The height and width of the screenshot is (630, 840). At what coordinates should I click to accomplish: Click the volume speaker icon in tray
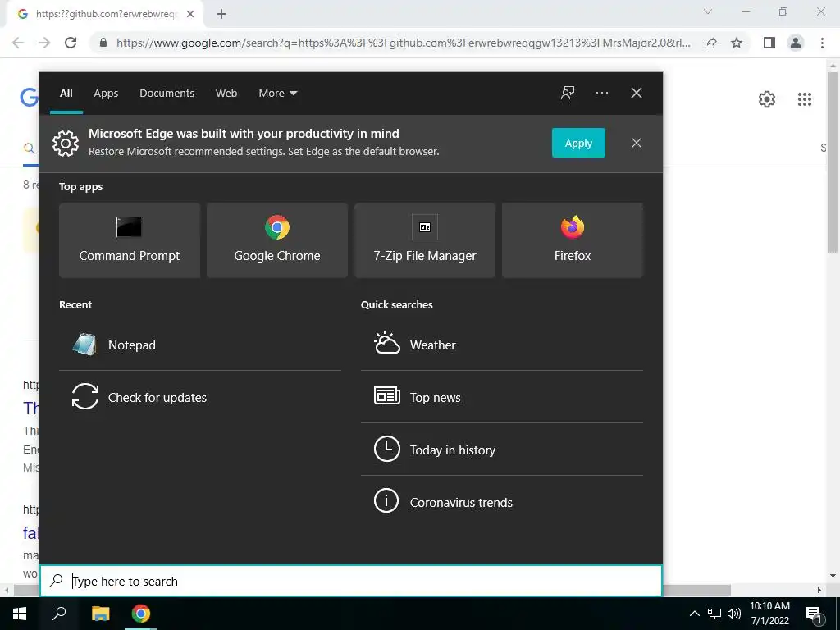734,614
